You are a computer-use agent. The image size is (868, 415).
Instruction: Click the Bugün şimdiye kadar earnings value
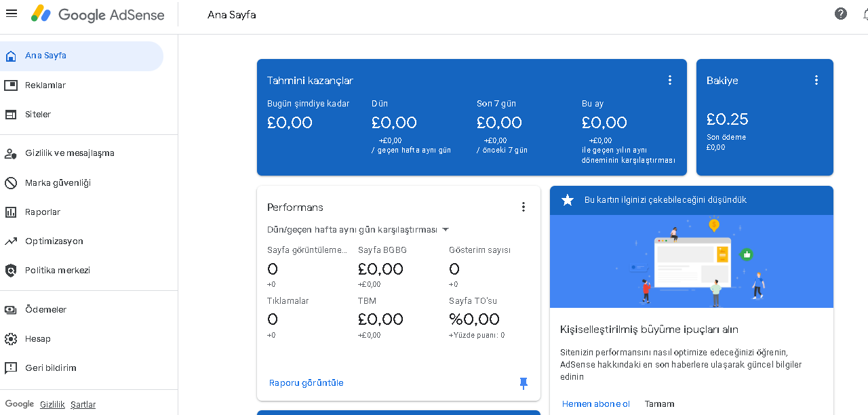click(290, 123)
